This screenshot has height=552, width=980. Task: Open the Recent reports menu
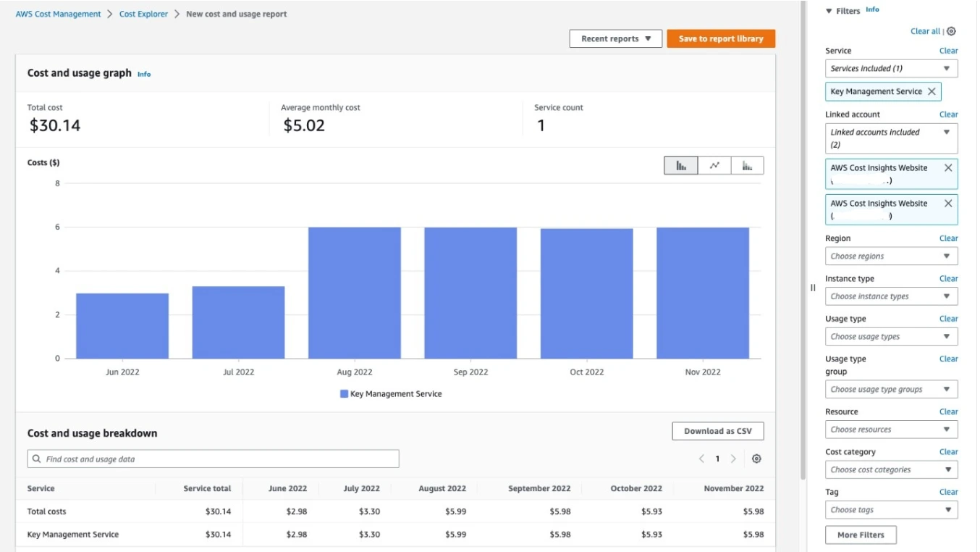click(x=615, y=38)
